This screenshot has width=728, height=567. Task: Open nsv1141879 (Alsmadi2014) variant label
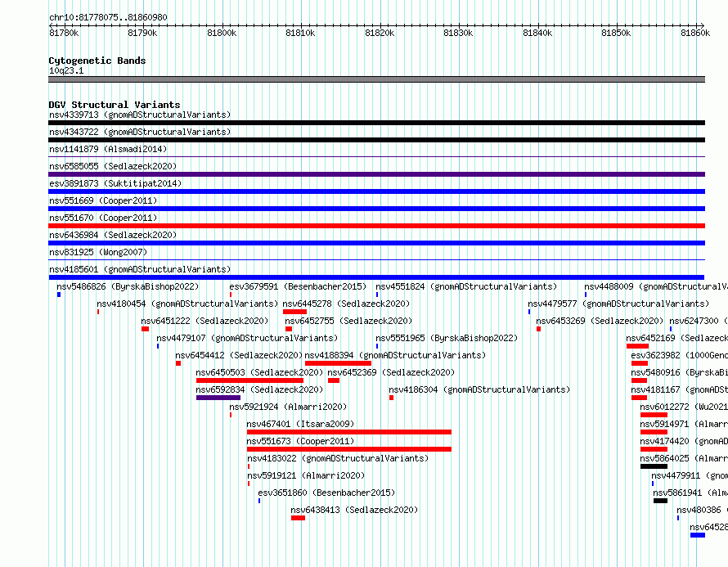coord(108,149)
